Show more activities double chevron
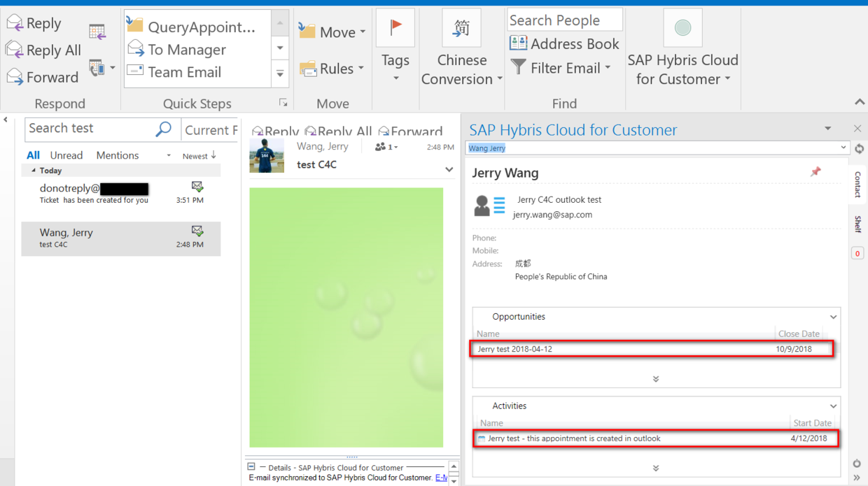 (656, 469)
